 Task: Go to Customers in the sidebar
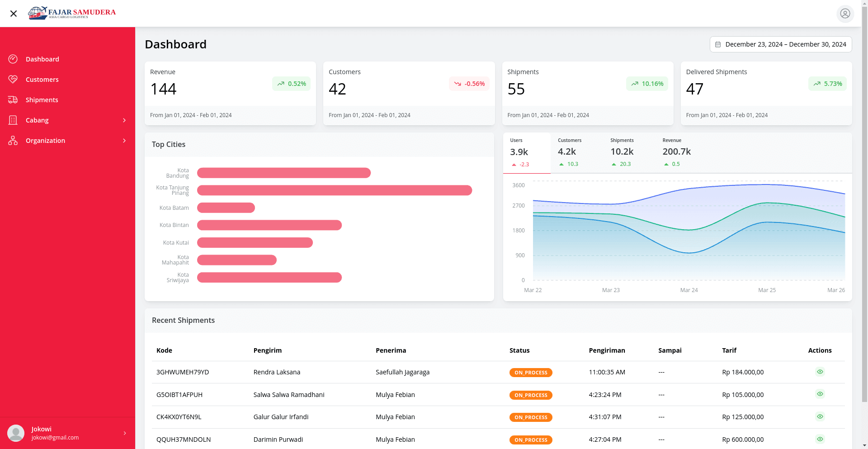point(67,79)
